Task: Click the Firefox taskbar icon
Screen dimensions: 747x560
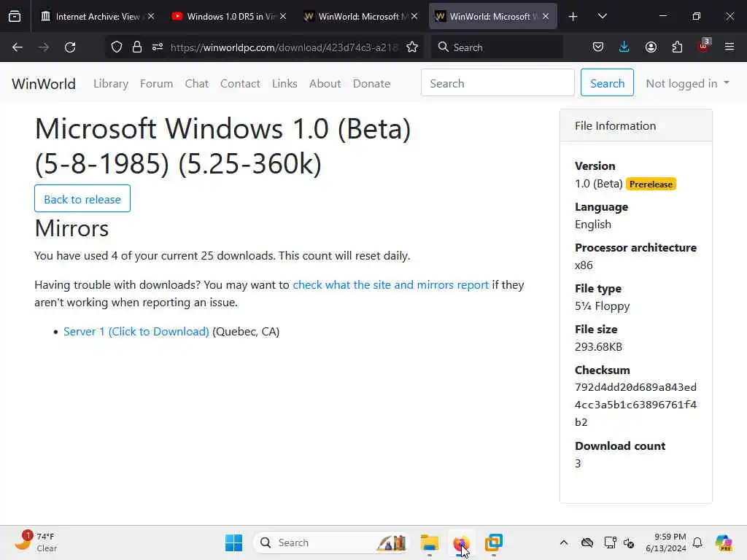Action: pyautogui.click(x=461, y=542)
